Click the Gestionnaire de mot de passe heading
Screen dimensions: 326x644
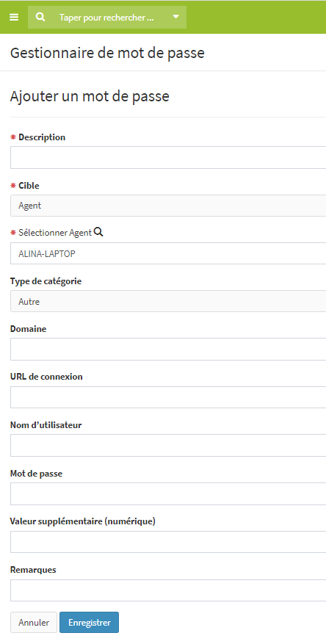click(x=107, y=53)
